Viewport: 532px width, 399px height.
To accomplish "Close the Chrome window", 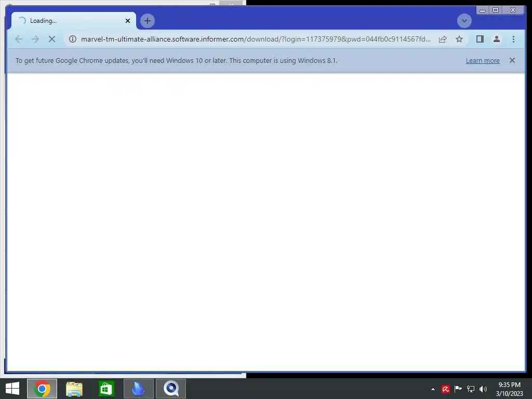I will point(513,10).
